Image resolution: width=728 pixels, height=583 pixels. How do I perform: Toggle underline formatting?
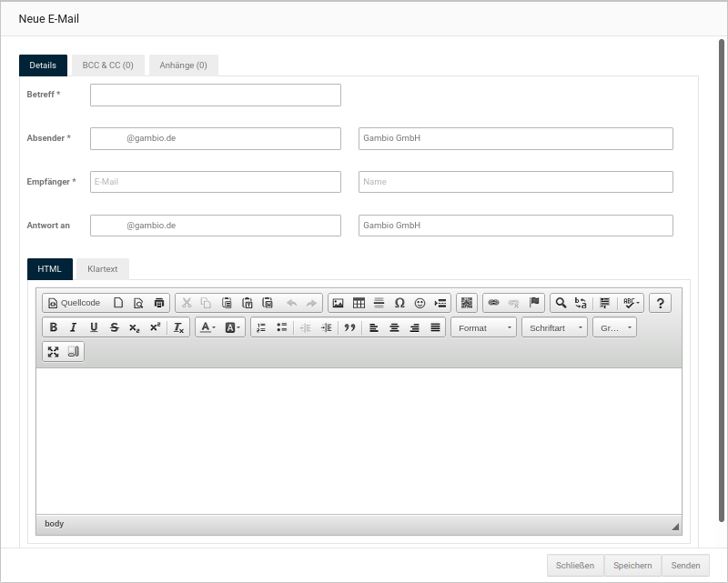click(x=94, y=327)
